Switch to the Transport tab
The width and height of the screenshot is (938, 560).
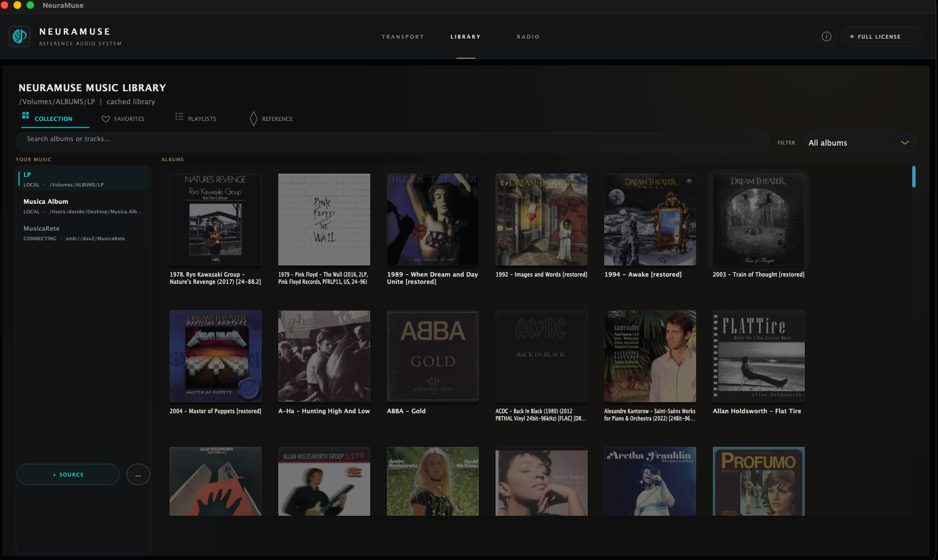pos(403,37)
